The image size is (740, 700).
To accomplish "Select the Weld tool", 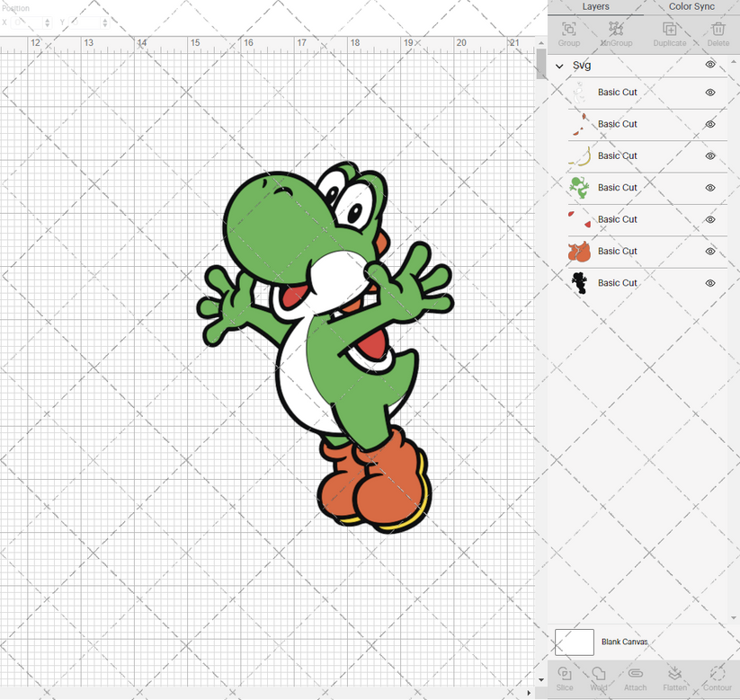I will click(x=599, y=679).
